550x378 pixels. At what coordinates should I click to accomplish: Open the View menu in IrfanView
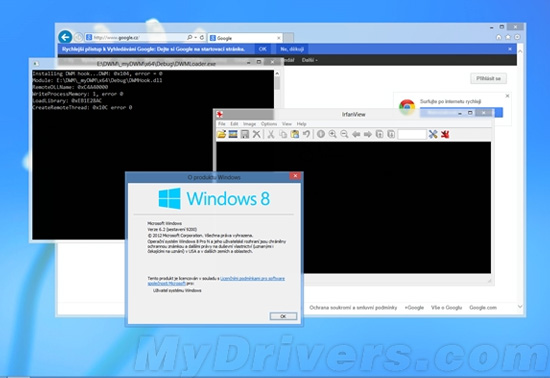[287, 124]
